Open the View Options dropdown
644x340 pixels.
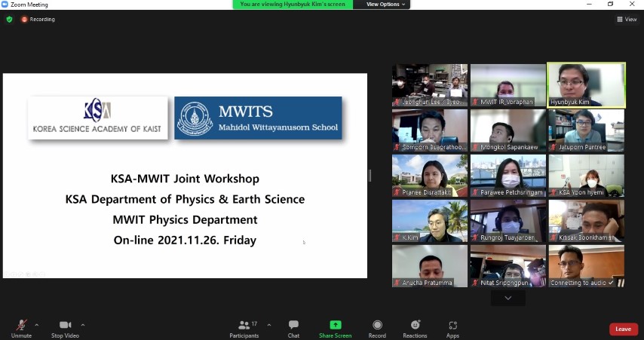385,4
